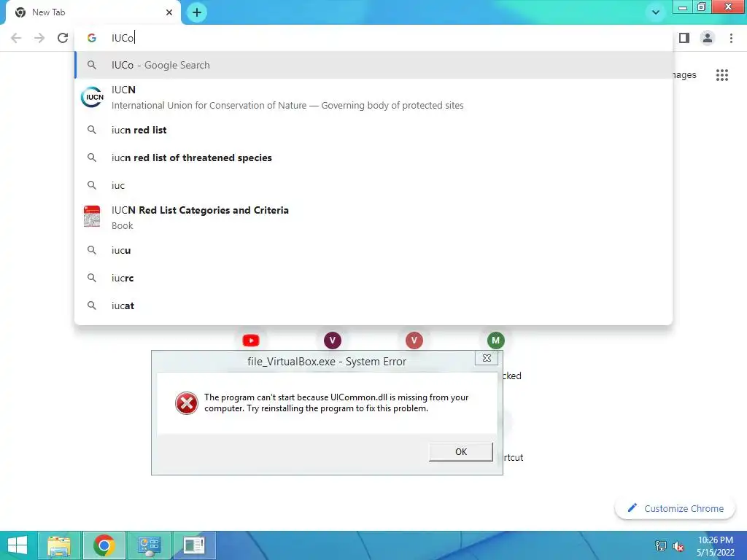Click the IUCN logo icon in suggestions

tap(92, 97)
